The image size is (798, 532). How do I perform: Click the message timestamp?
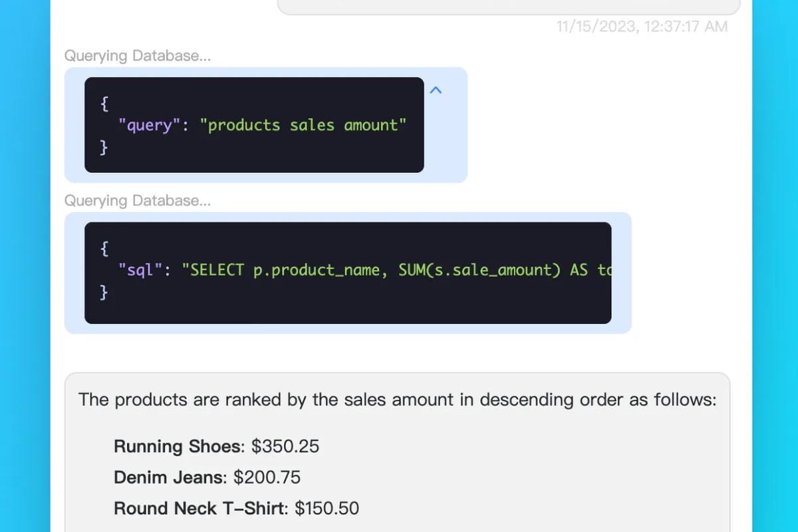pos(640,27)
